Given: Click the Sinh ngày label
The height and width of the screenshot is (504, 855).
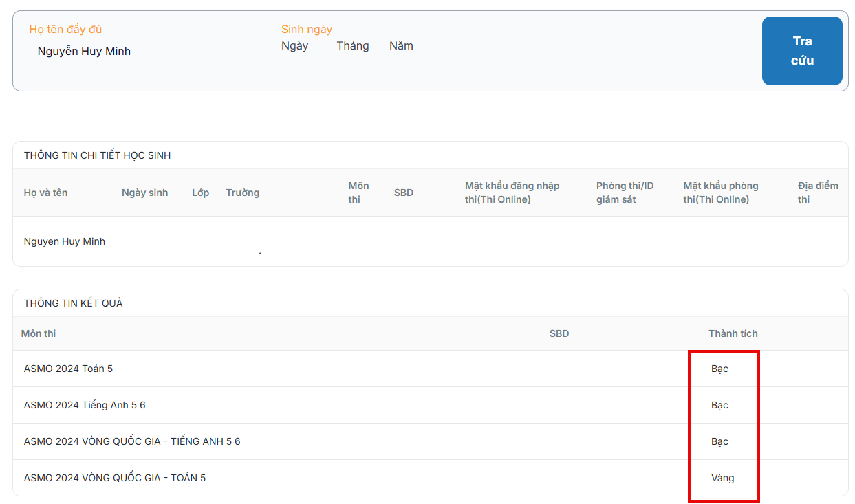Looking at the screenshot, I should click(307, 30).
